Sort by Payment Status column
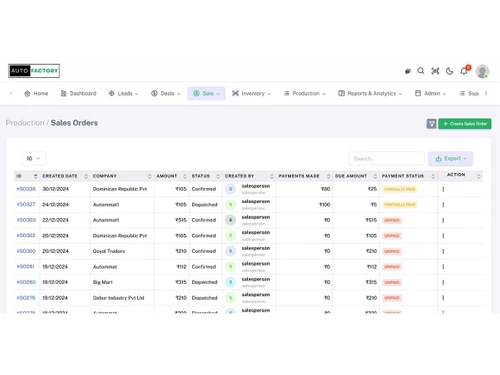Viewport: 500px width, 375px height. 408,176
